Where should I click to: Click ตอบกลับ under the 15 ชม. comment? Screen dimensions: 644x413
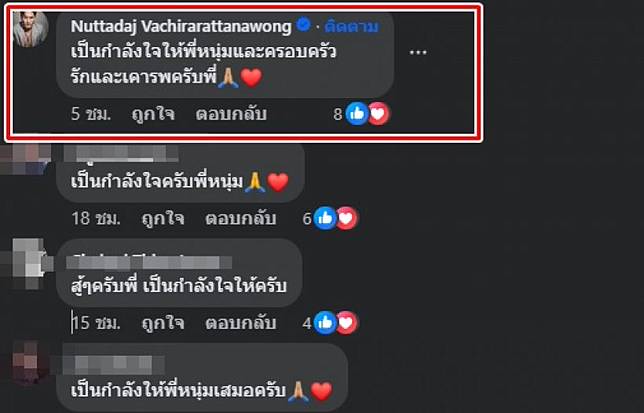[241, 324]
